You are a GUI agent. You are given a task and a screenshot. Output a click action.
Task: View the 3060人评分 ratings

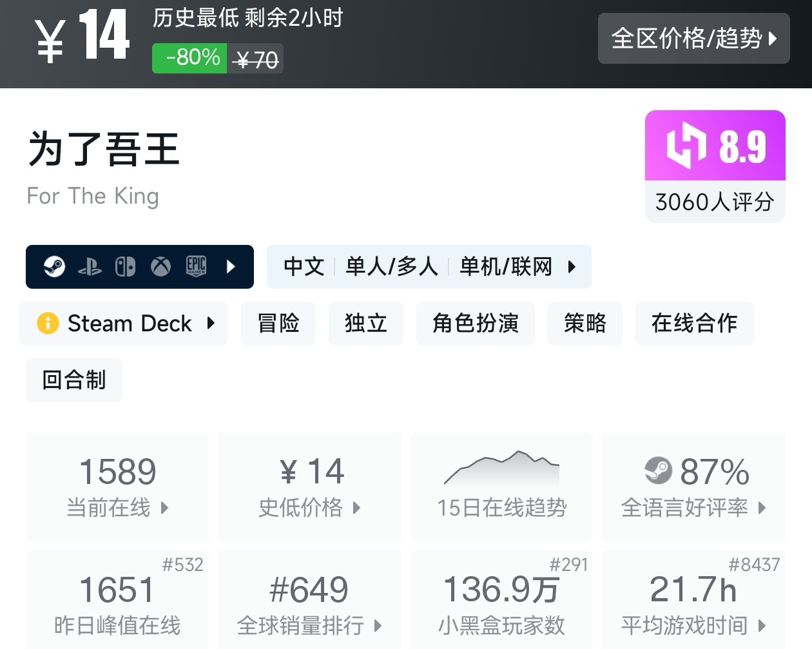(x=715, y=202)
